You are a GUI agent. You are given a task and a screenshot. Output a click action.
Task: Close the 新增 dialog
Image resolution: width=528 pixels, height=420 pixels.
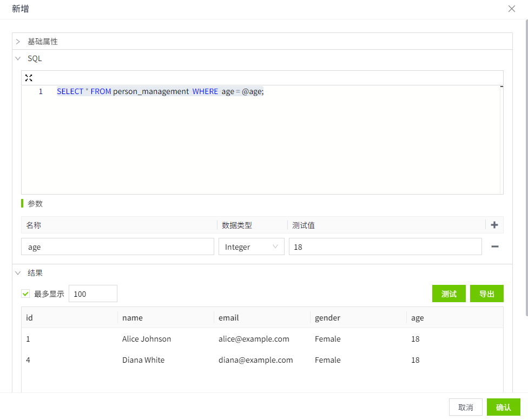pos(511,9)
